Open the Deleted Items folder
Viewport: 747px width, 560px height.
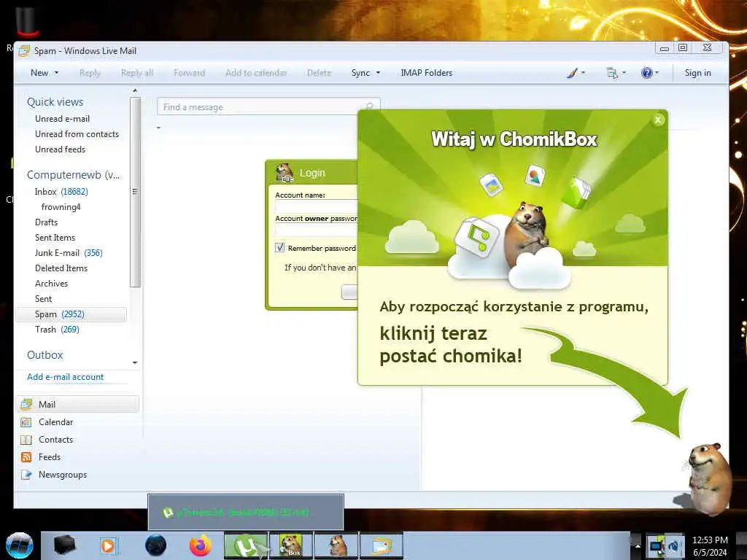pos(61,268)
